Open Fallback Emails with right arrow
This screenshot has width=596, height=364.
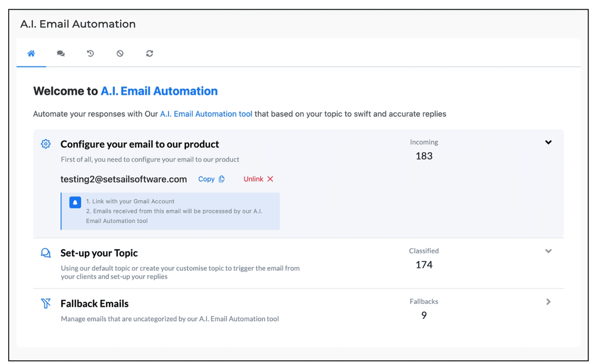(548, 302)
